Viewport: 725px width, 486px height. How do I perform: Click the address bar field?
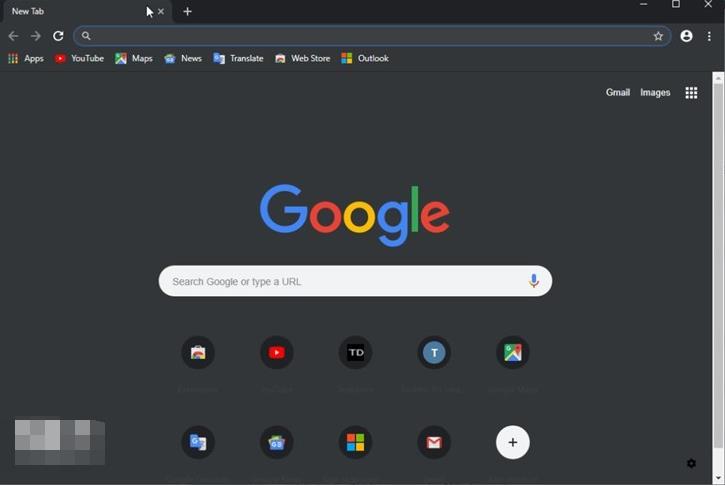[372, 36]
